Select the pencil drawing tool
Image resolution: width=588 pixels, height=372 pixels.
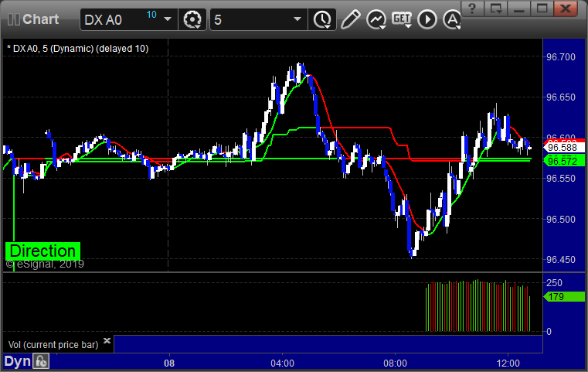350,19
